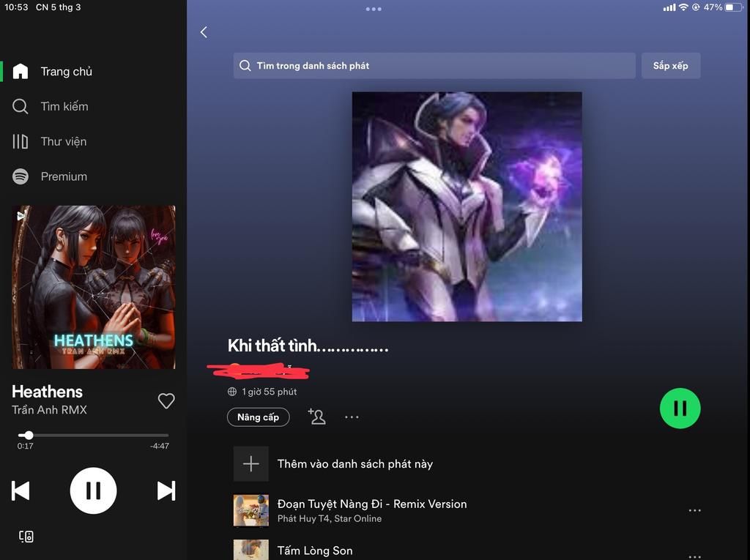Screen dimensions: 750x560
Task: Open the Heathens album artwork
Action: (93, 287)
